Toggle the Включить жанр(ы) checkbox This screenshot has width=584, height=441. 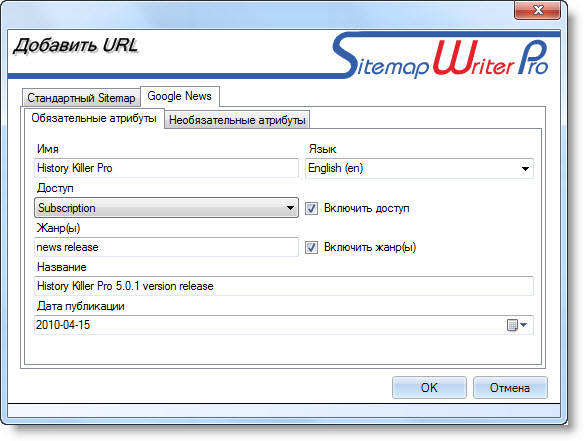[x=311, y=247]
